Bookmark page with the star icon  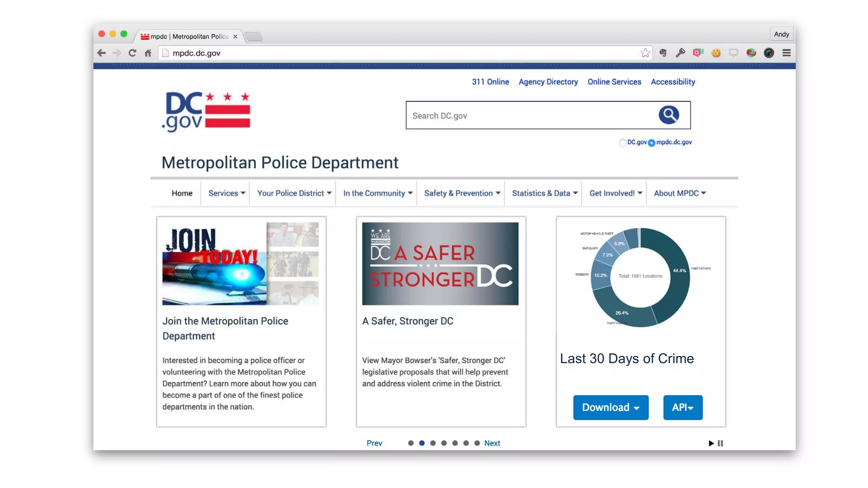point(645,53)
